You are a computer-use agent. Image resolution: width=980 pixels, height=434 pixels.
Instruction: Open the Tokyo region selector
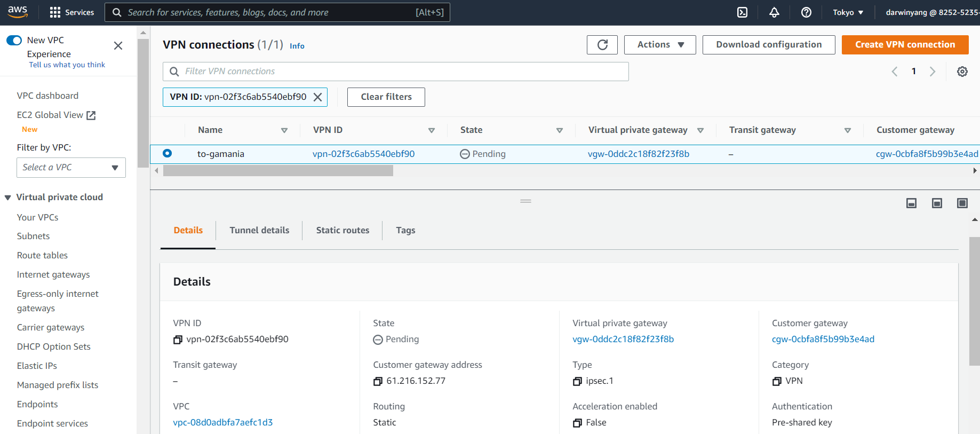[x=848, y=12]
